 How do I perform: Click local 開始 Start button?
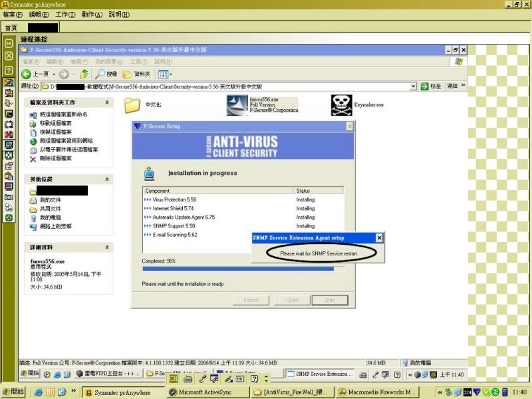[13, 392]
